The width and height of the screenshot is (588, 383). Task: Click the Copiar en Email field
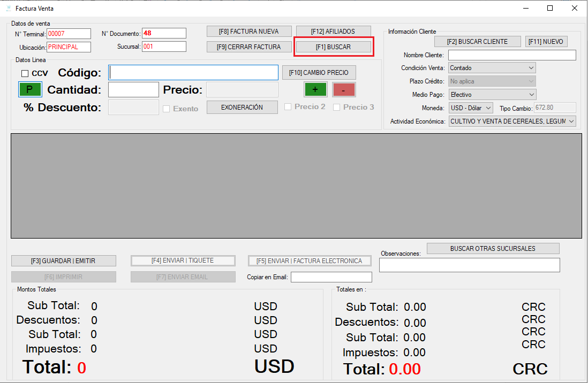click(331, 277)
